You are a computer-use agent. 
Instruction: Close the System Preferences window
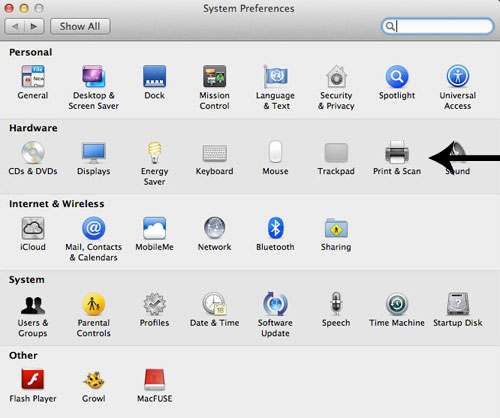(x=9, y=8)
